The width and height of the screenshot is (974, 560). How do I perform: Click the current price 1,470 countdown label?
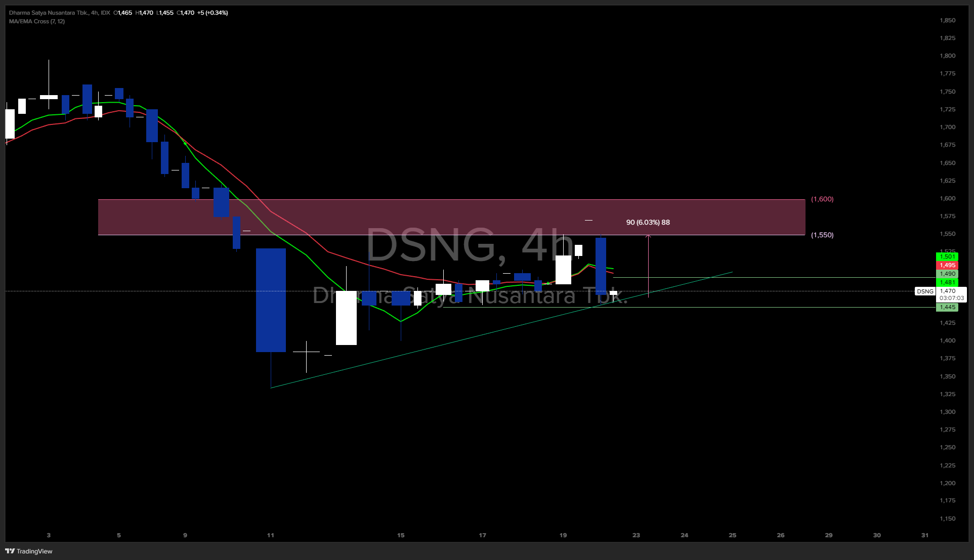[951, 294]
